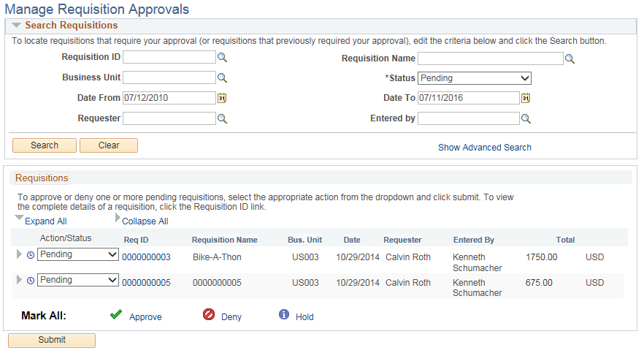
Task: Click Hold link under Mark All
Action: [x=304, y=317]
